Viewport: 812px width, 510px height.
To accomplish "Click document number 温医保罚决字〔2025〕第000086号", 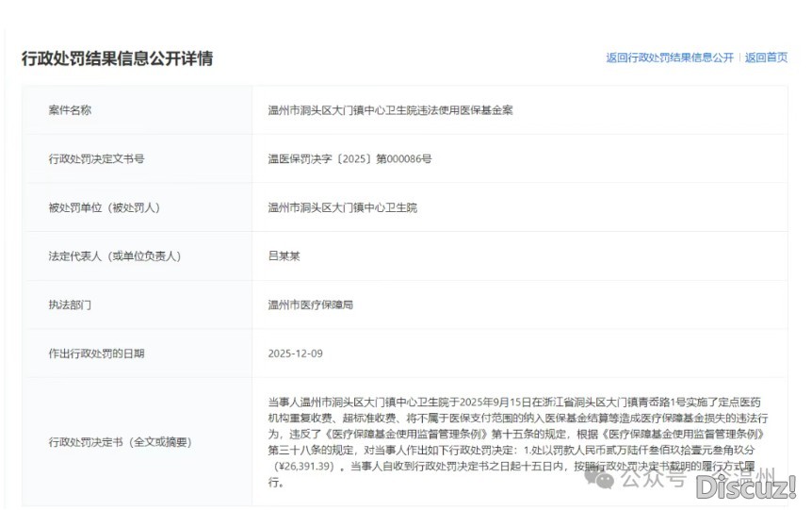I will pyautogui.click(x=349, y=159).
